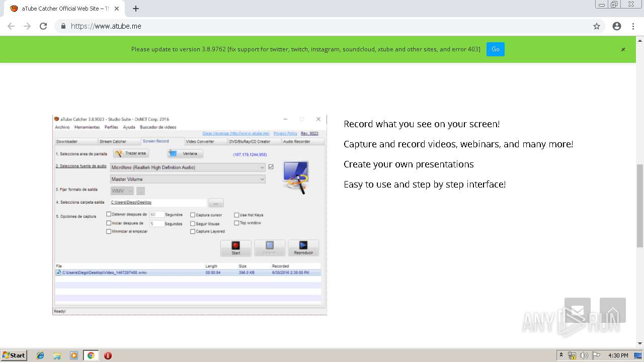Screen dimensions: 644x362
Task: Click the aTube Catcher screenshot image
Action: [190, 215]
